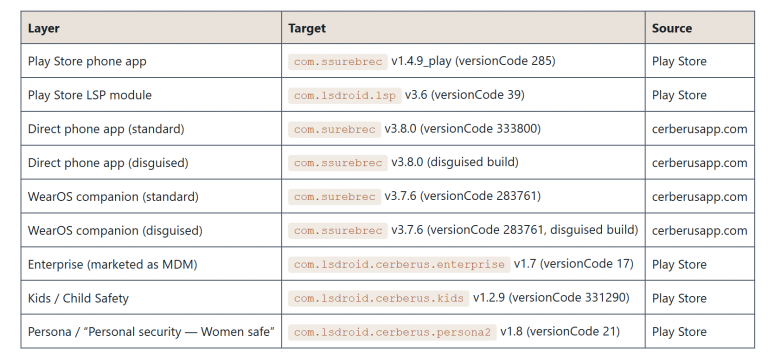This screenshot has height=361, width=768.
Task: Click cerberusapp.com in WearOS companion (disguised) row
Action: (x=699, y=230)
